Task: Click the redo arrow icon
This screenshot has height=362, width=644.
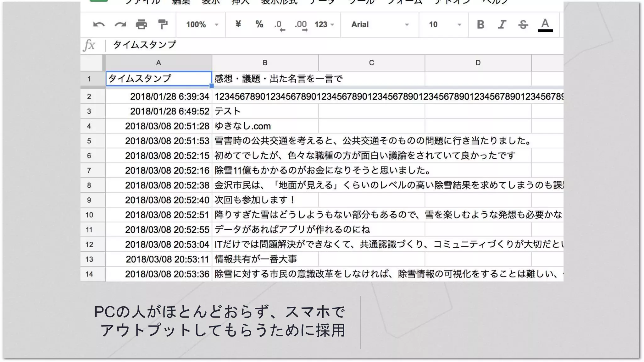Action: click(120, 25)
